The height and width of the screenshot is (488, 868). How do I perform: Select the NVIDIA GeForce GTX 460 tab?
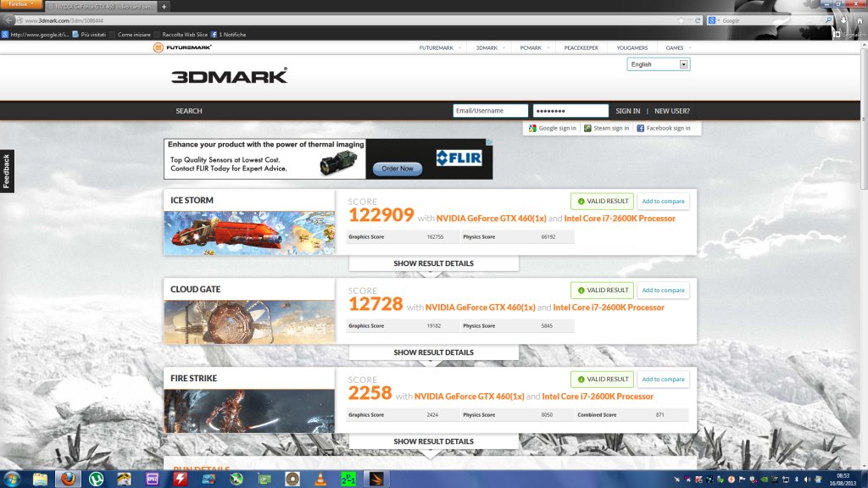click(101, 7)
